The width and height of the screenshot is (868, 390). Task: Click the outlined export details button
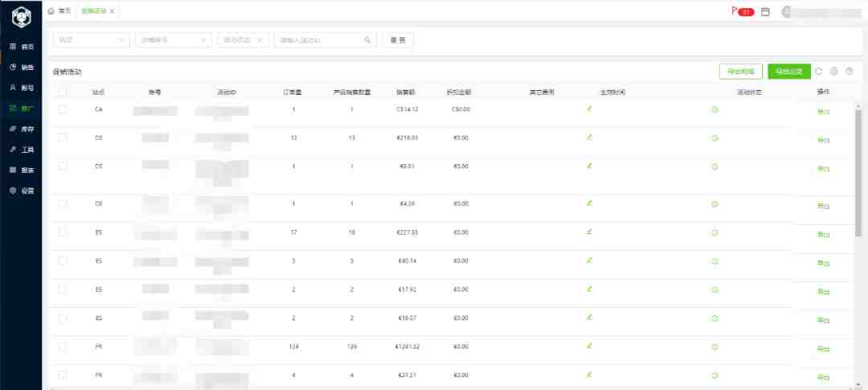coord(741,72)
